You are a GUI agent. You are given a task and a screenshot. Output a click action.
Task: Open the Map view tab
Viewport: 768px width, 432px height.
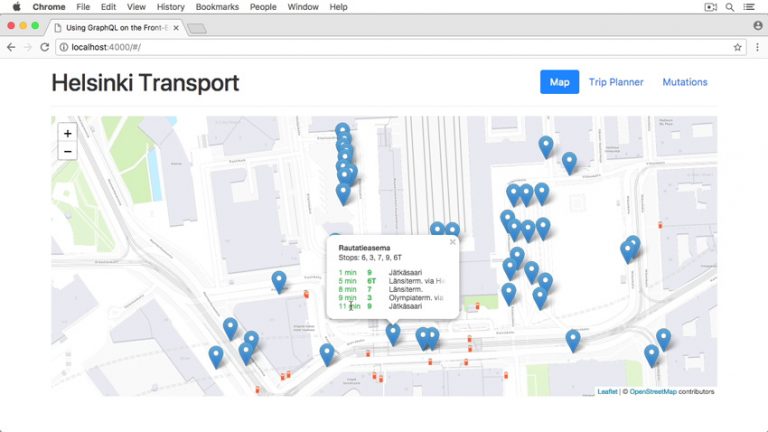pyautogui.click(x=559, y=82)
